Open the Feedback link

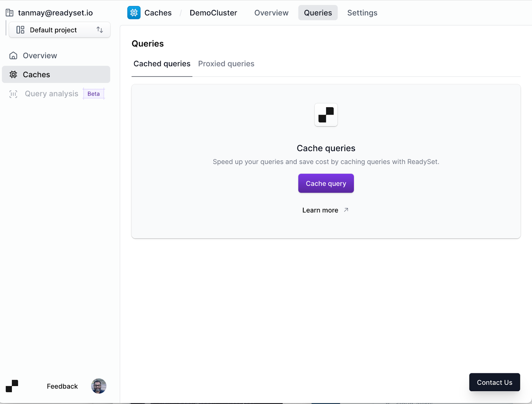click(62, 386)
